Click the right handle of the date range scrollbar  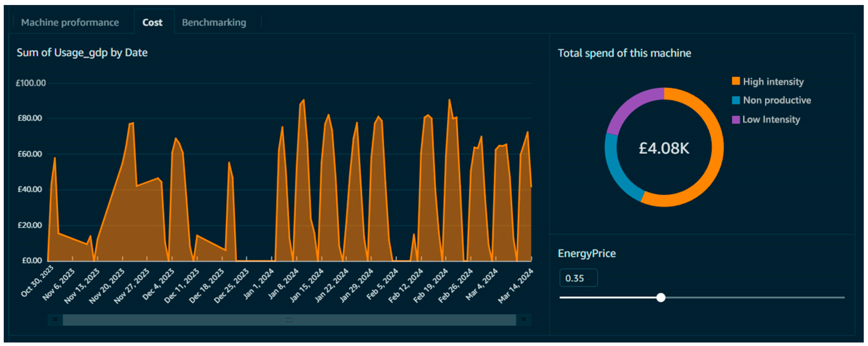(523, 319)
